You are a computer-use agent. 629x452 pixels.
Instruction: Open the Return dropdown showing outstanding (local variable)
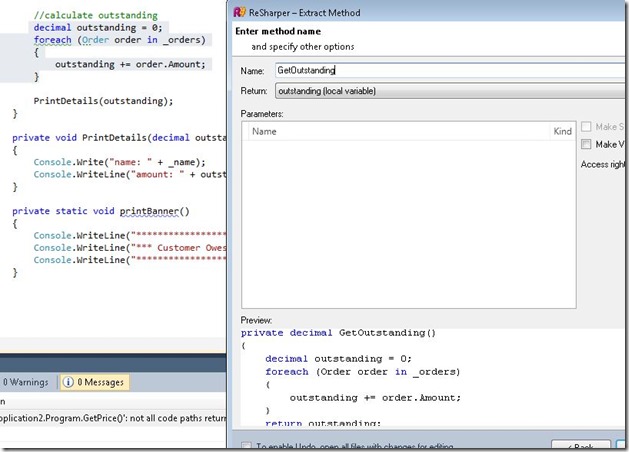coord(452,91)
